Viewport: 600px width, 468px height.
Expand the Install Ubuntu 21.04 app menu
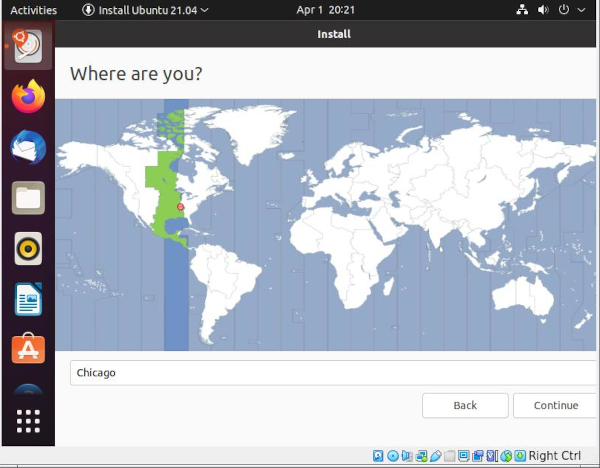tap(146, 10)
